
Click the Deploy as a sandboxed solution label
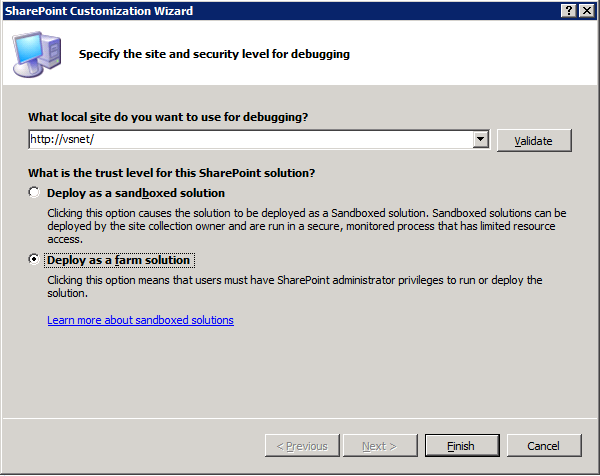coord(136,193)
